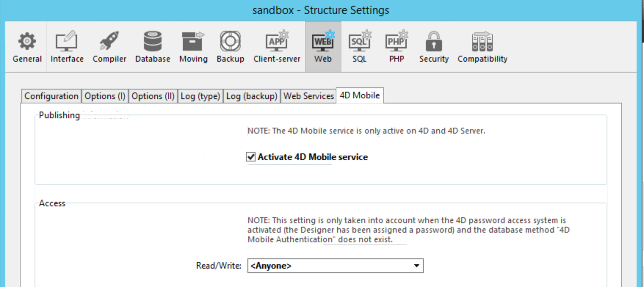644x287 pixels.
Task: Open the General settings gear icon
Action: [x=27, y=41]
